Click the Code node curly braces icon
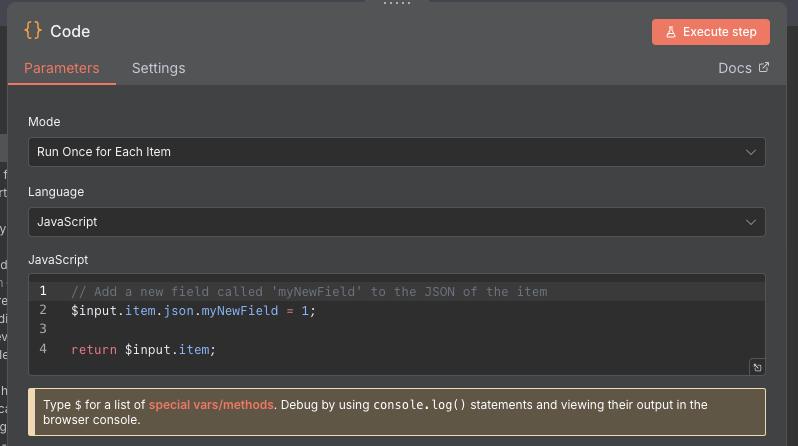Image resolution: width=798 pixels, height=446 pixels. tap(33, 31)
